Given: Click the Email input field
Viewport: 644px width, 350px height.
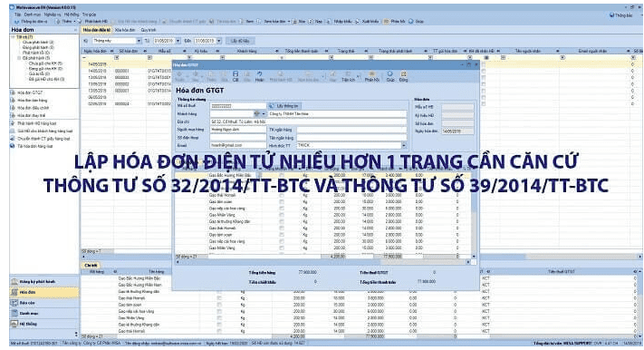Looking at the screenshot, I should coord(238,146).
